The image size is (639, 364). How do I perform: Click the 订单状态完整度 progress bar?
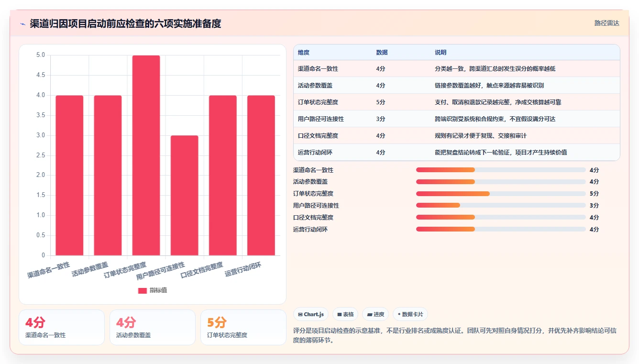(501, 194)
